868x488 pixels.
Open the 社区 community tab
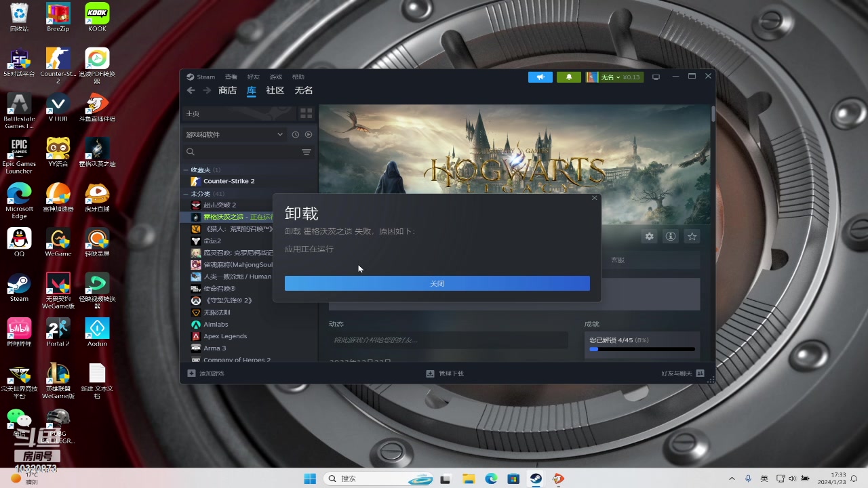pyautogui.click(x=275, y=91)
